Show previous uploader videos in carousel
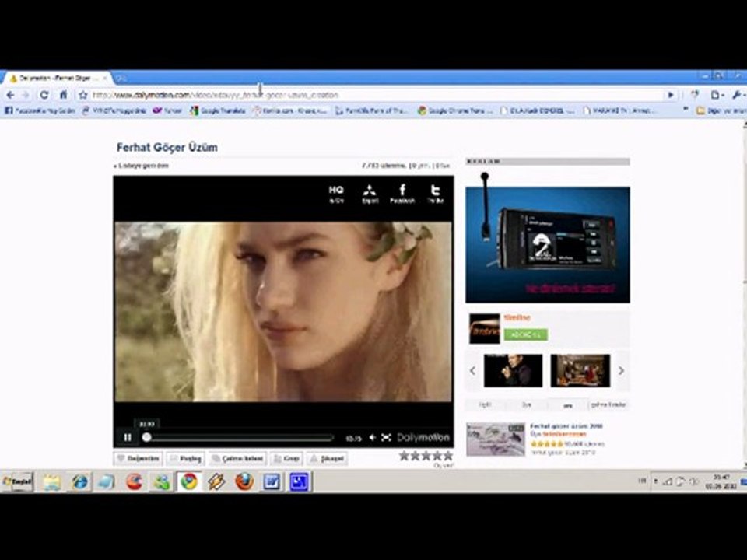747x560 pixels. pos(472,370)
